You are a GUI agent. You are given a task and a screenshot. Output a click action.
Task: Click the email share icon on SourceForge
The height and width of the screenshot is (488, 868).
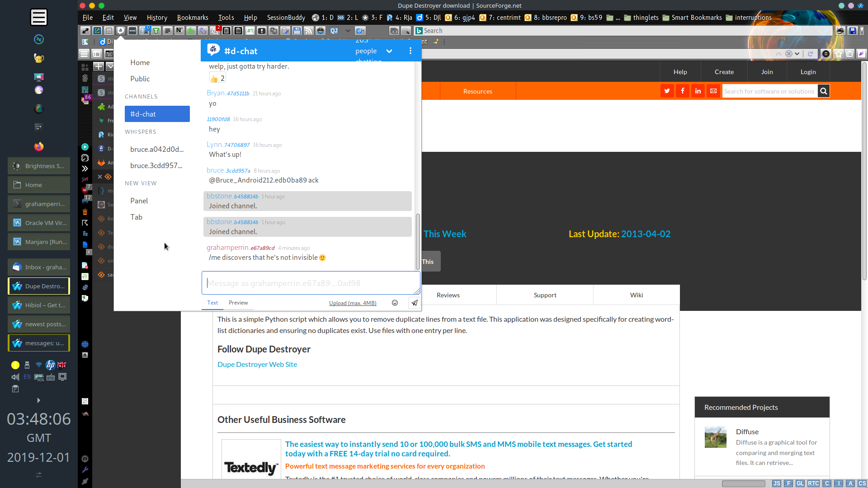click(713, 91)
